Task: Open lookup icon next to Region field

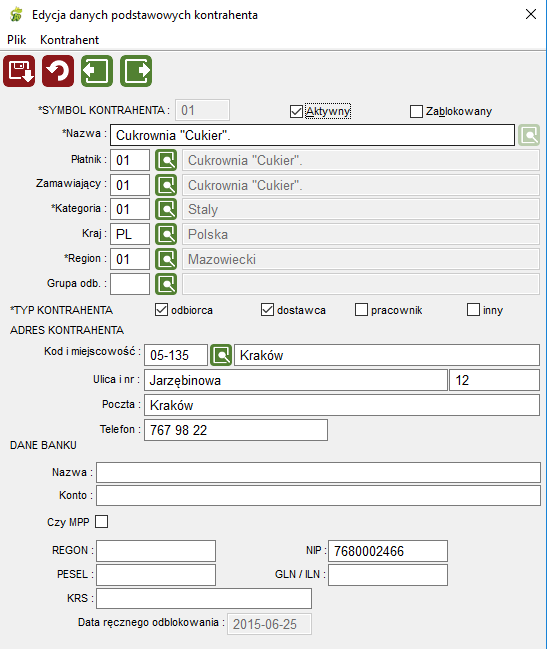Action: pyautogui.click(x=166, y=259)
